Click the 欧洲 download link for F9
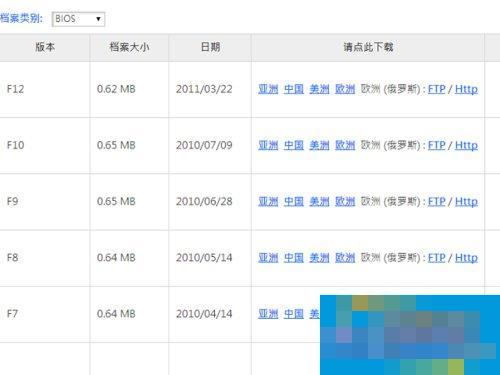This screenshot has width=500, height=375. pyautogui.click(x=345, y=201)
